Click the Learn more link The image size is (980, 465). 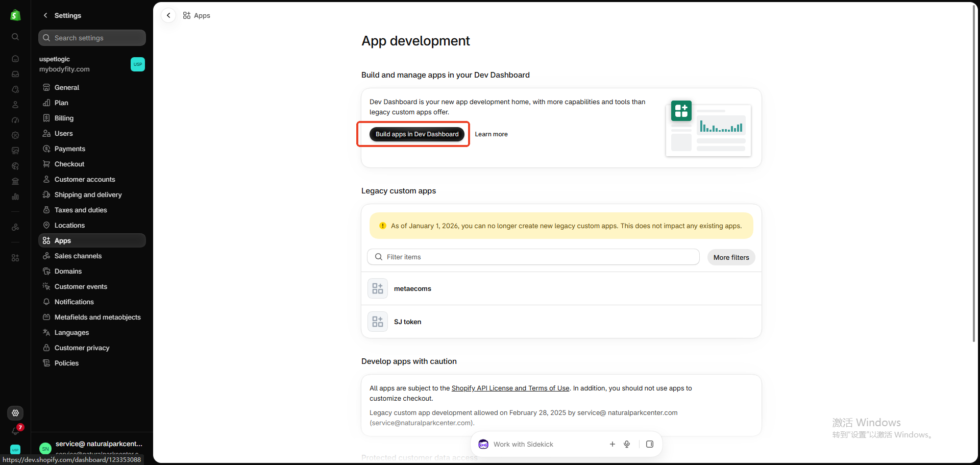(491, 134)
